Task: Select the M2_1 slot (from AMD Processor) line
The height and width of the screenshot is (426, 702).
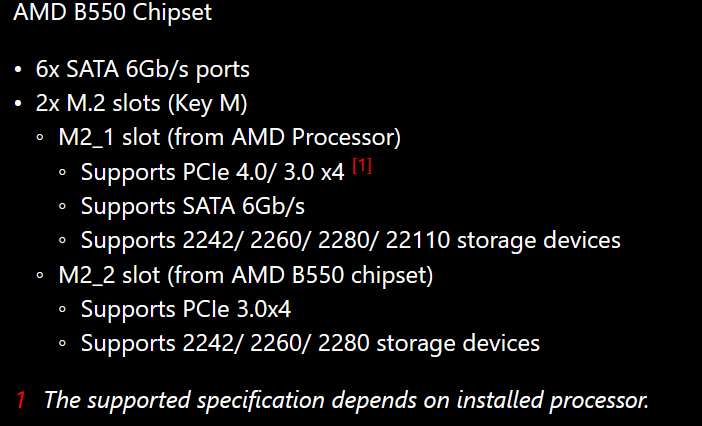Action: (x=230, y=137)
